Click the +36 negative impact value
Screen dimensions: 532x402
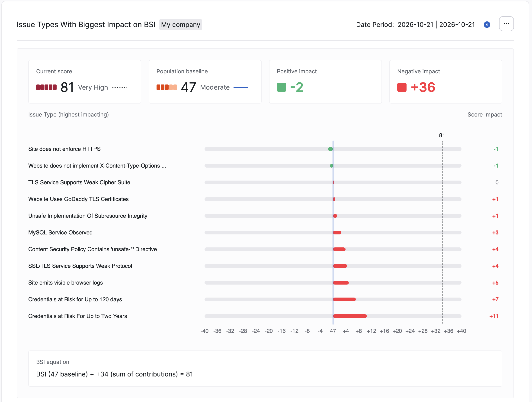point(423,87)
